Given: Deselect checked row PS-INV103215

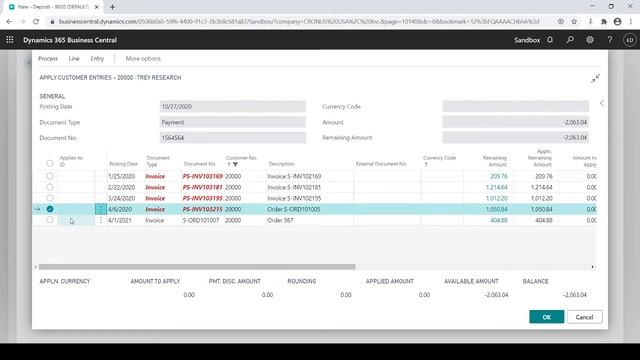Looking at the screenshot, I should [x=50, y=209].
